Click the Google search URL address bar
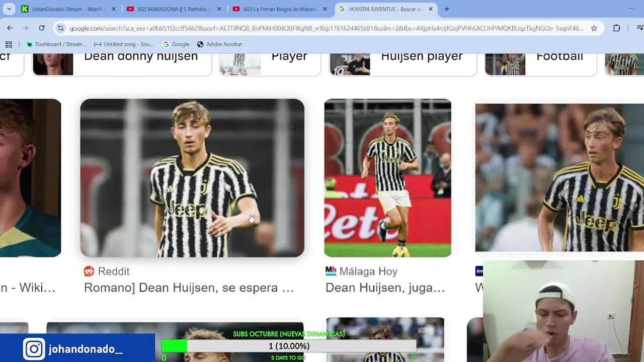The width and height of the screenshot is (644, 362). [326, 28]
